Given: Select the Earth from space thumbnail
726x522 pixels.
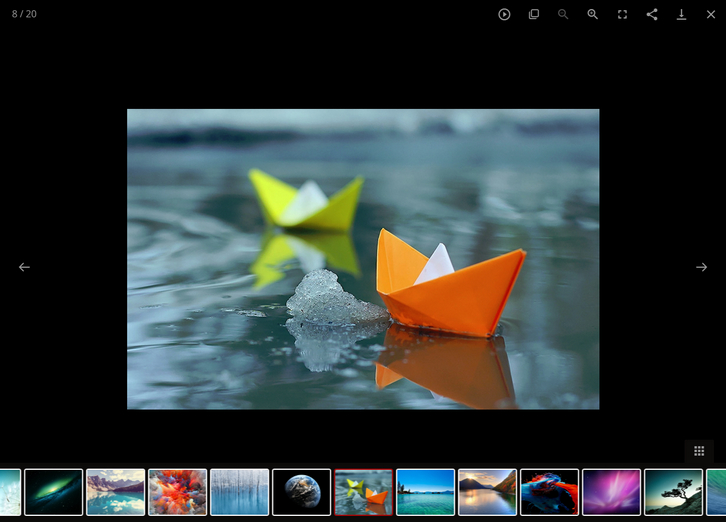Looking at the screenshot, I should pos(301,492).
